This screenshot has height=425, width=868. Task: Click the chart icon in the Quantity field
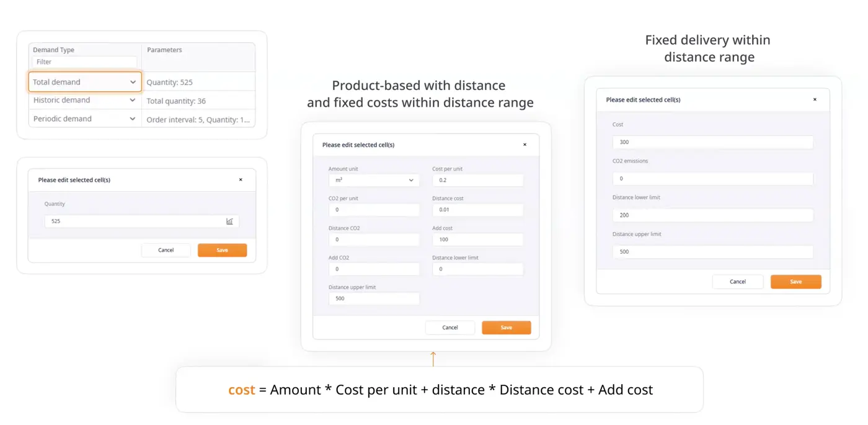click(x=229, y=221)
